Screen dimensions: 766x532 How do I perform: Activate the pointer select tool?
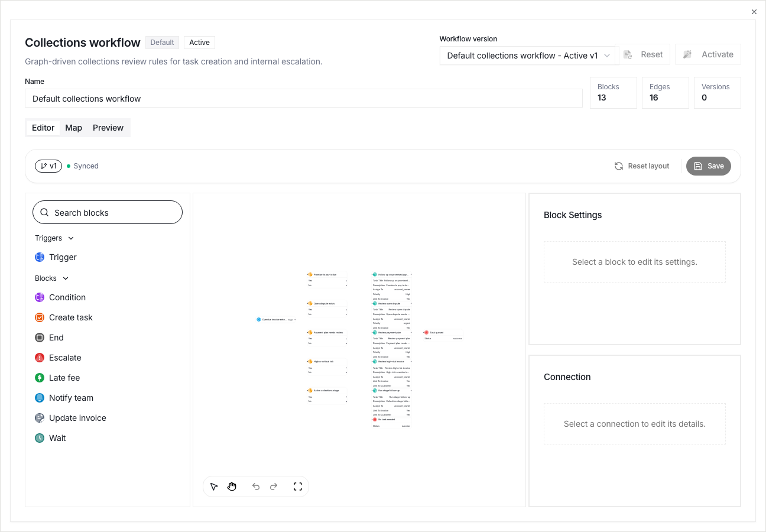click(214, 486)
